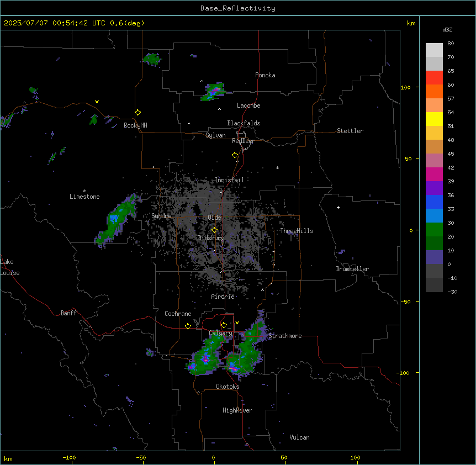The image size is (476, 465).
Task: Click the Ponoka label
Action: (265, 75)
